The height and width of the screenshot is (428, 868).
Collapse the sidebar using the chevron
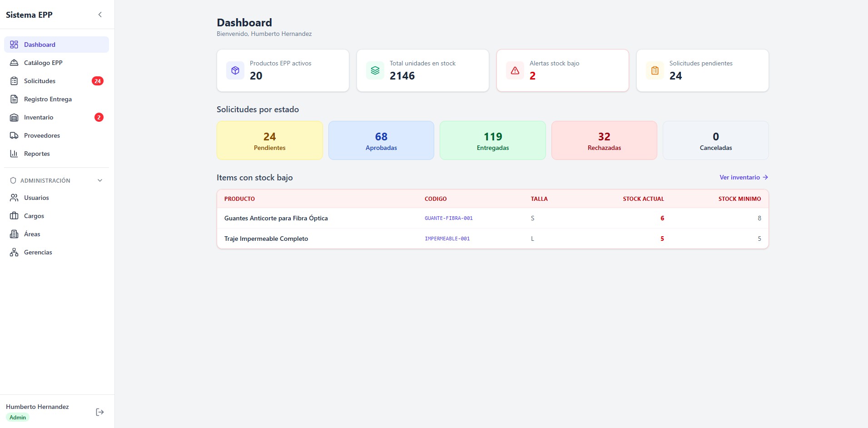[99, 14]
